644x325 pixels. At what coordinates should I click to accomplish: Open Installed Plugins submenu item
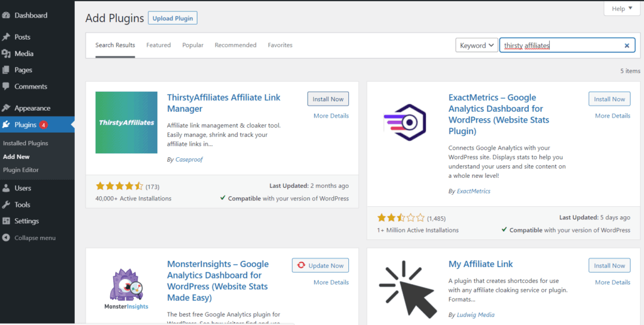(25, 143)
